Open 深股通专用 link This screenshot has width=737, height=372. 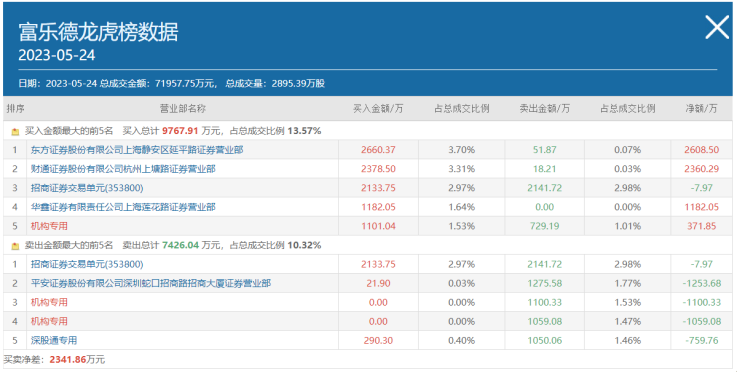pos(54,340)
